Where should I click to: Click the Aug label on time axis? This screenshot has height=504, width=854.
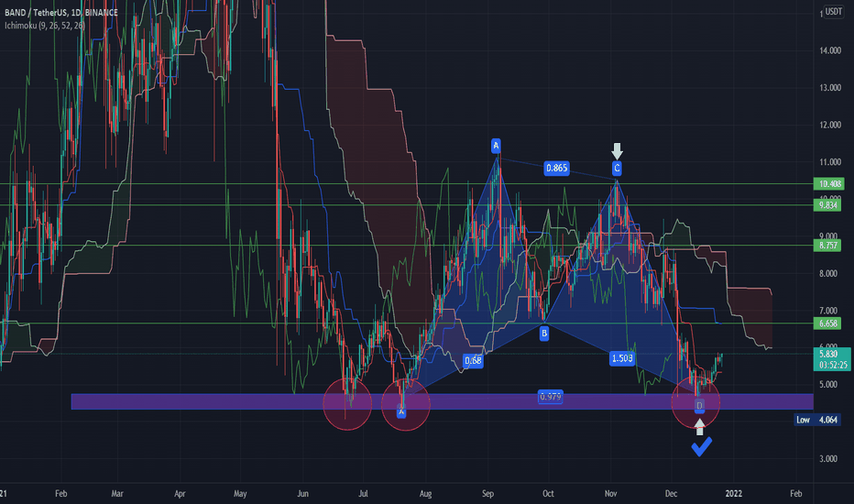(425, 494)
